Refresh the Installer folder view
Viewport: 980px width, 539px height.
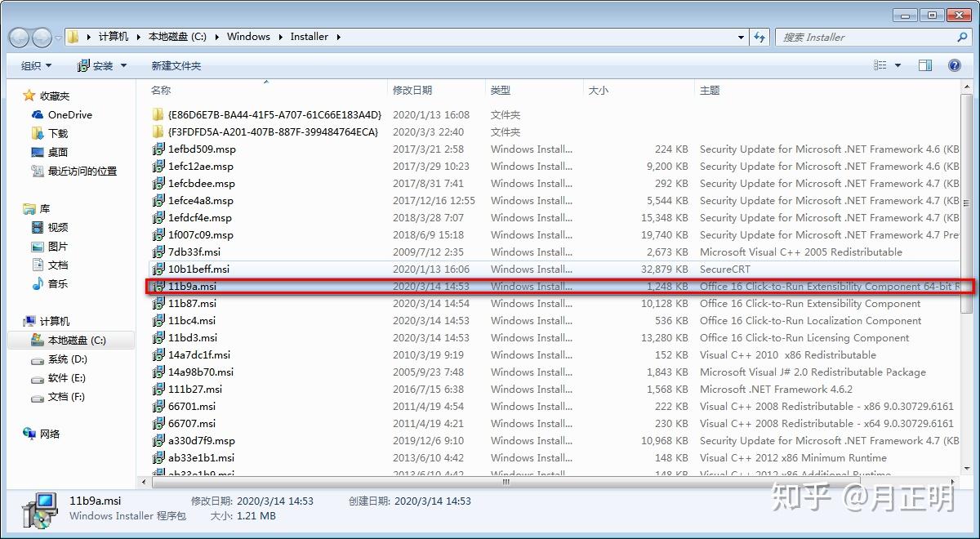(759, 37)
